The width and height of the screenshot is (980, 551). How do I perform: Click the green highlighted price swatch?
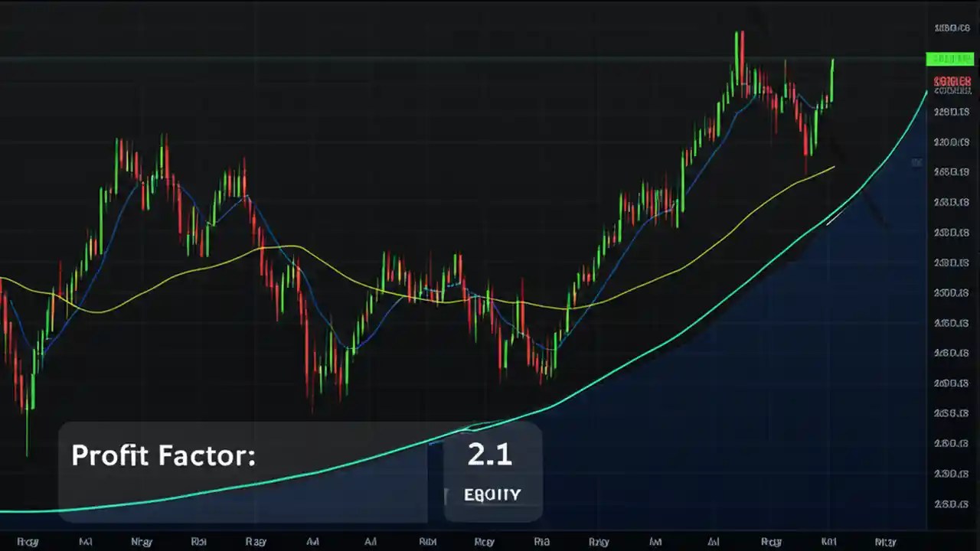pyautogui.click(x=949, y=59)
